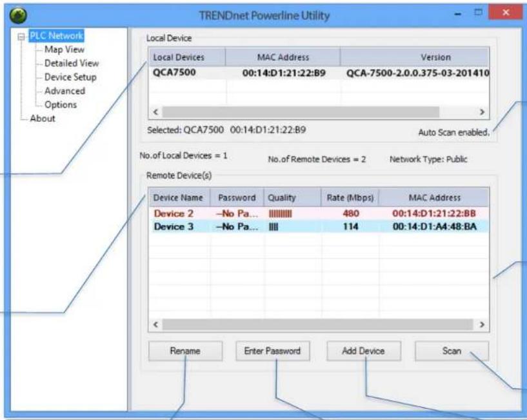Click the QCA-7500-2.0.0.375 version cell

(x=417, y=73)
